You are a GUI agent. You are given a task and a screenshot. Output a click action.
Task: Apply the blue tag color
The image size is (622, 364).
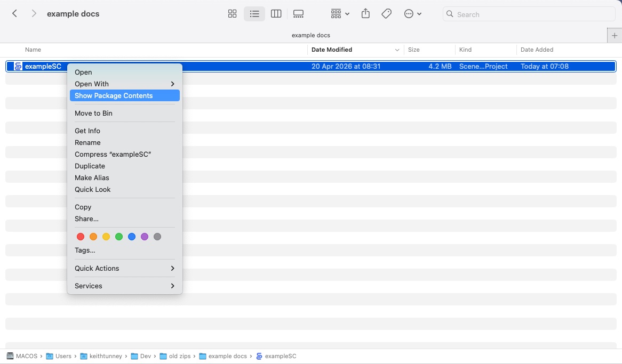click(132, 237)
